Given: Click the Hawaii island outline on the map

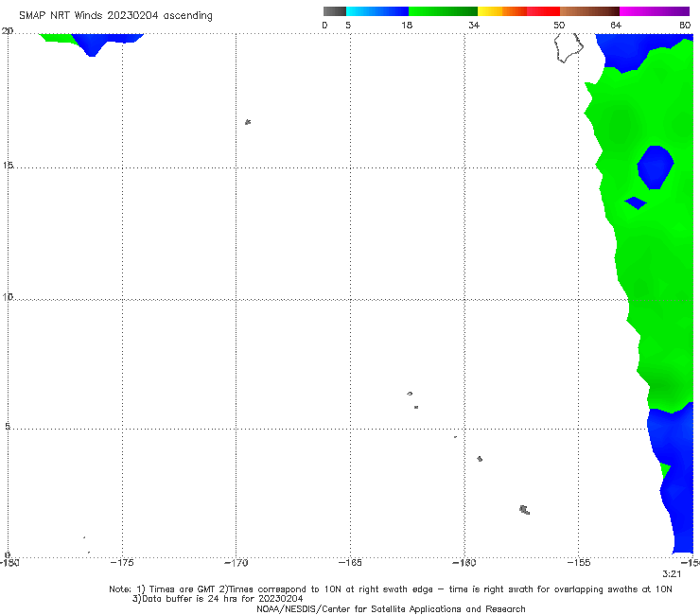Looking at the screenshot, I should coord(569,47).
